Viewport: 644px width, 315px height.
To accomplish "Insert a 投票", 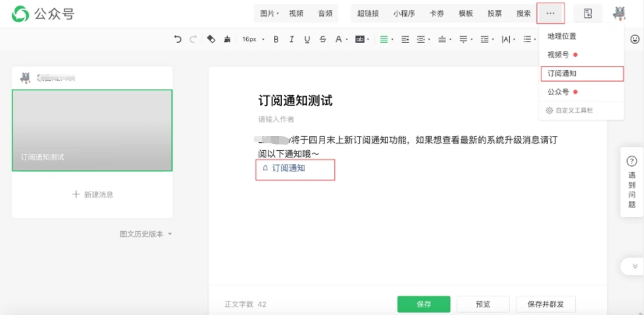I will pos(495,14).
